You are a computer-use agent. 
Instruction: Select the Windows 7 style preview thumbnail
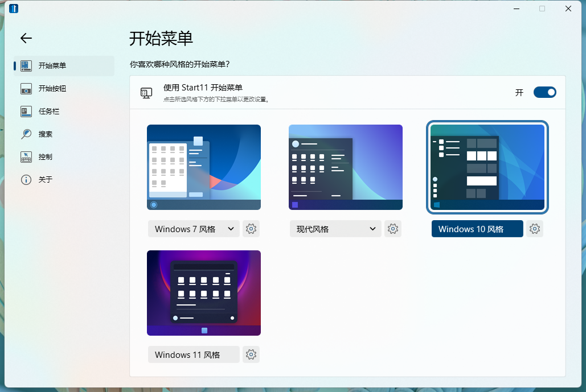tap(204, 167)
